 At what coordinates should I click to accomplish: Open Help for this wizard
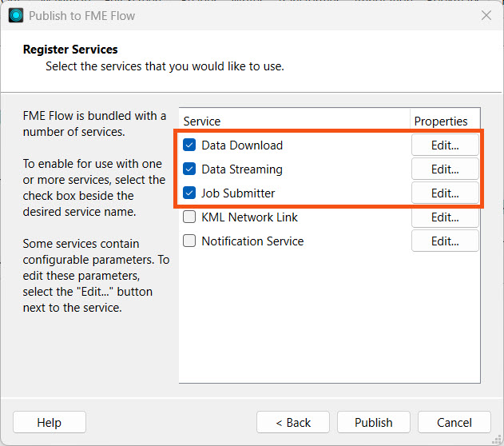(x=49, y=422)
